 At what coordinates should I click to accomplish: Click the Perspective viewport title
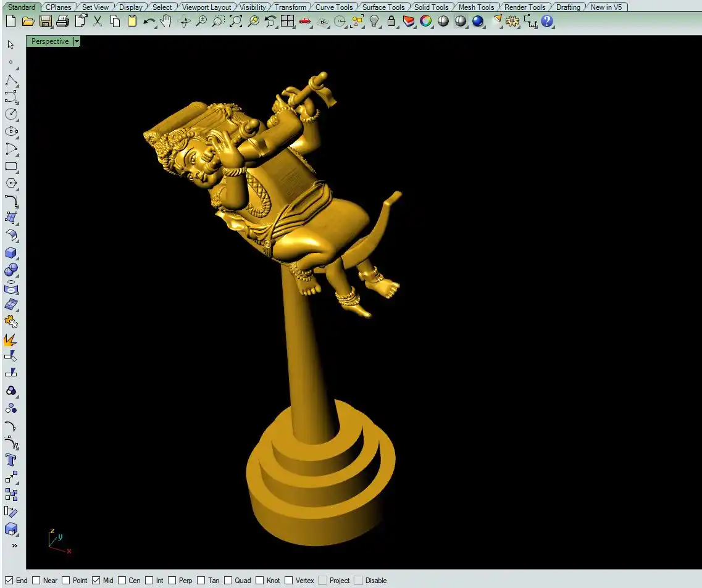(x=50, y=41)
